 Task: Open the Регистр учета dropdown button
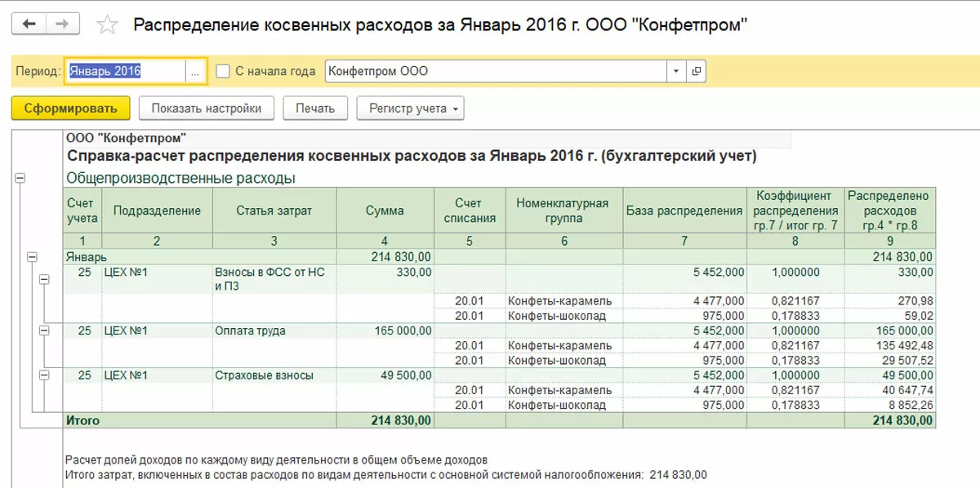[x=411, y=108]
